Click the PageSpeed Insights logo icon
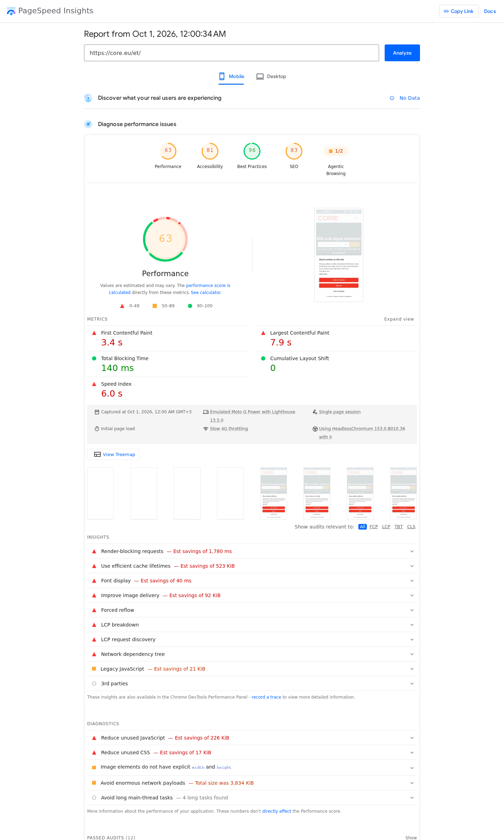504x840 pixels. coord(11,11)
